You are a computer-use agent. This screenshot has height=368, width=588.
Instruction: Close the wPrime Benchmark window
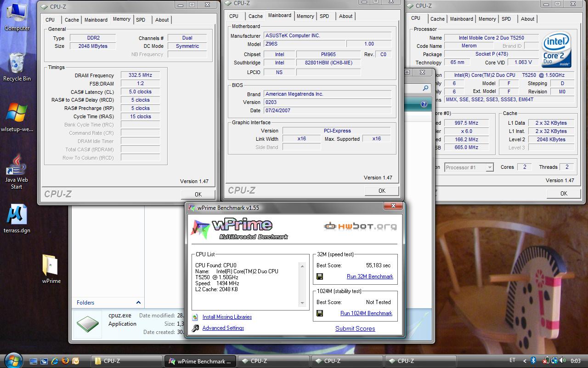pos(393,206)
